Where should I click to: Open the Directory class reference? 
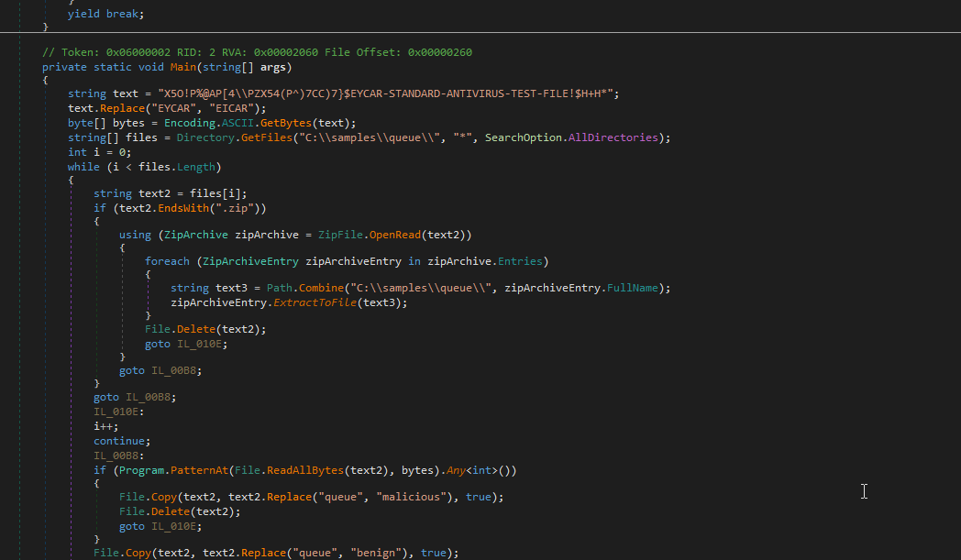point(205,137)
